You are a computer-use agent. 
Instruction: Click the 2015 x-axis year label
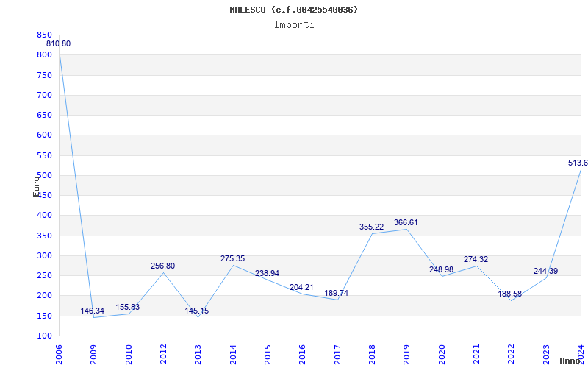click(x=268, y=355)
